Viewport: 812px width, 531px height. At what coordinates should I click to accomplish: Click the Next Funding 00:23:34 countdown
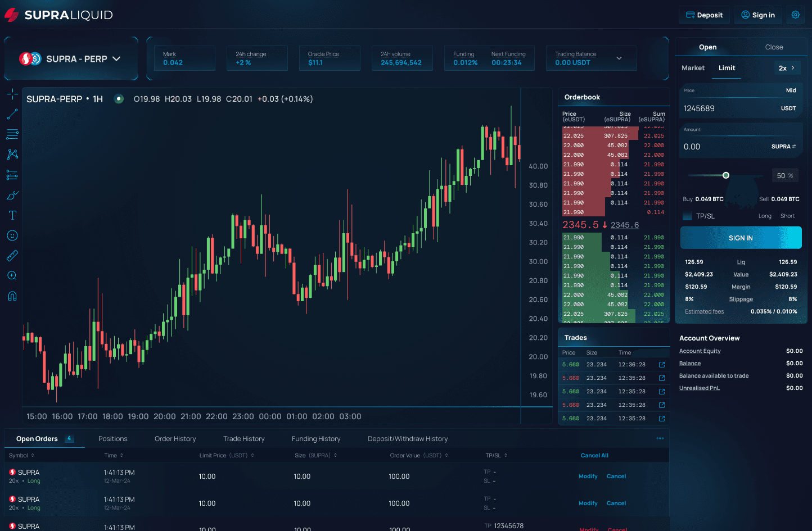507,63
